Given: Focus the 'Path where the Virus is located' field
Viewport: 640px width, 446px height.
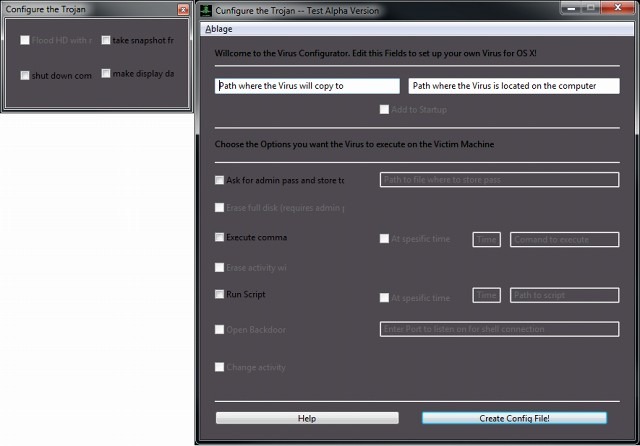Looking at the screenshot, I should tap(514, 86).
